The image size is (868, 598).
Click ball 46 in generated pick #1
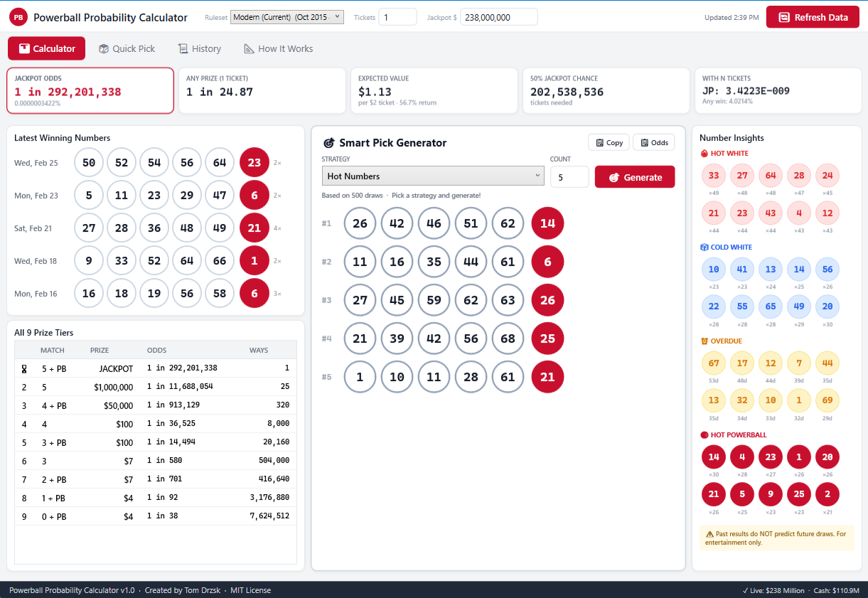click(x=434, y=223)
